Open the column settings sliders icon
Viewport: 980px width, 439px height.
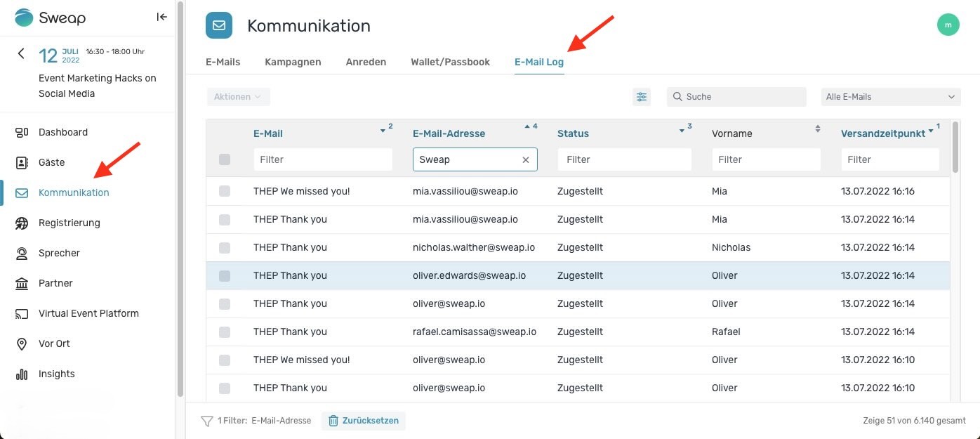[642, 97]
